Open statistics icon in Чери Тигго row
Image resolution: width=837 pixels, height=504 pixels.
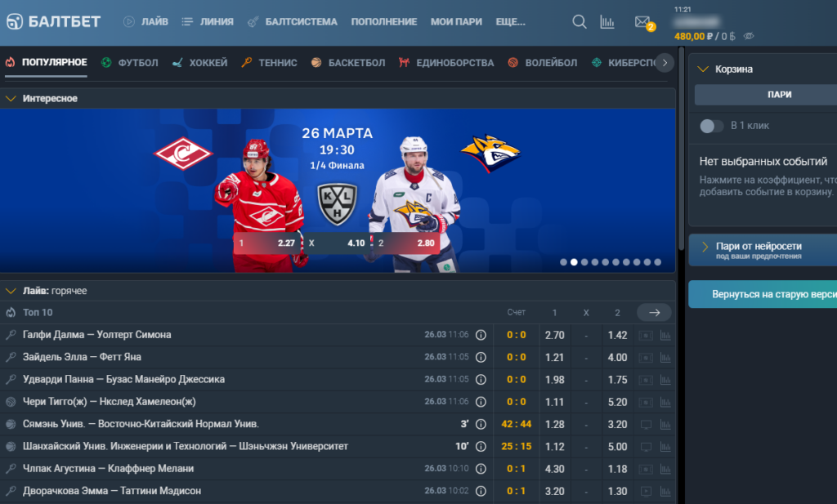pyautogui.click(x=665, y=402)
